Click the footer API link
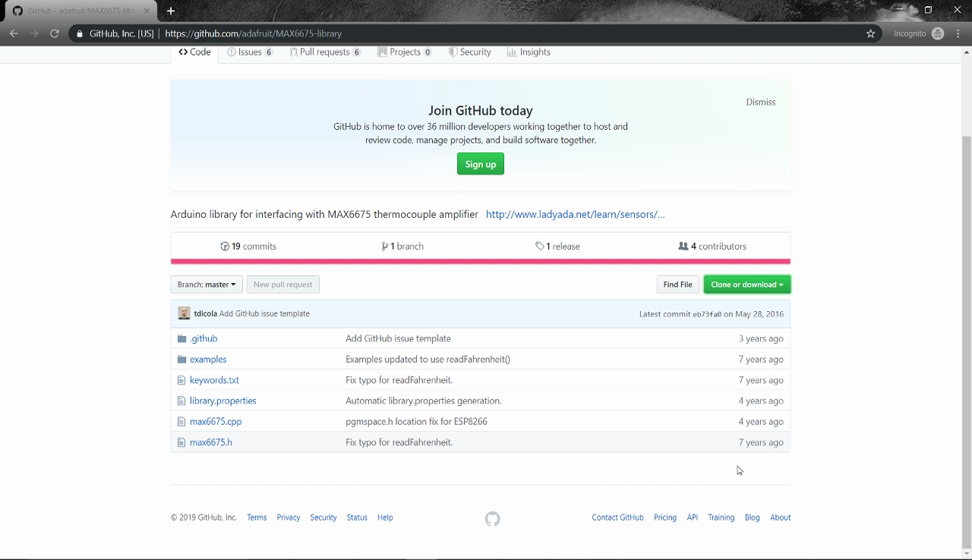Viewport: 972px width, 560px height. tap(693, 518)
